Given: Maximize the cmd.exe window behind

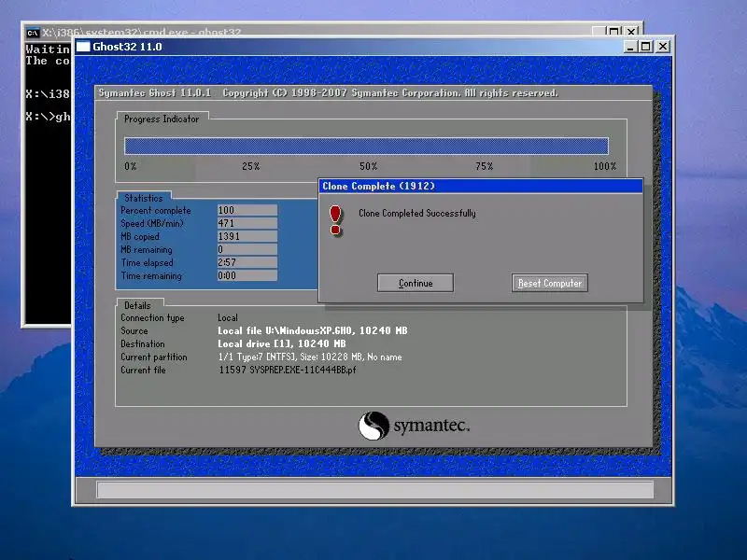Looking at the screenshot, I should tap(613, 32).
